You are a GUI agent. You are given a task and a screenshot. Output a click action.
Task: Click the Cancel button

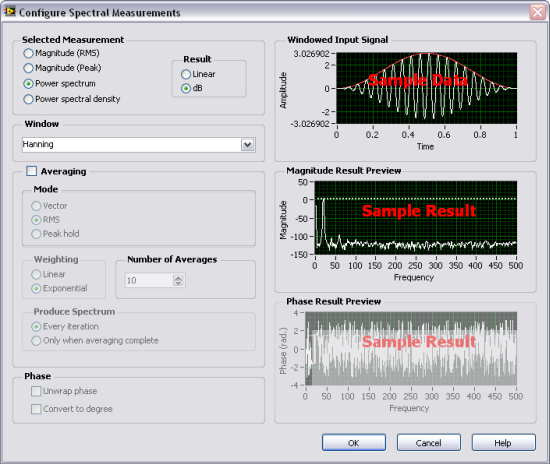[x=429, y=443]
